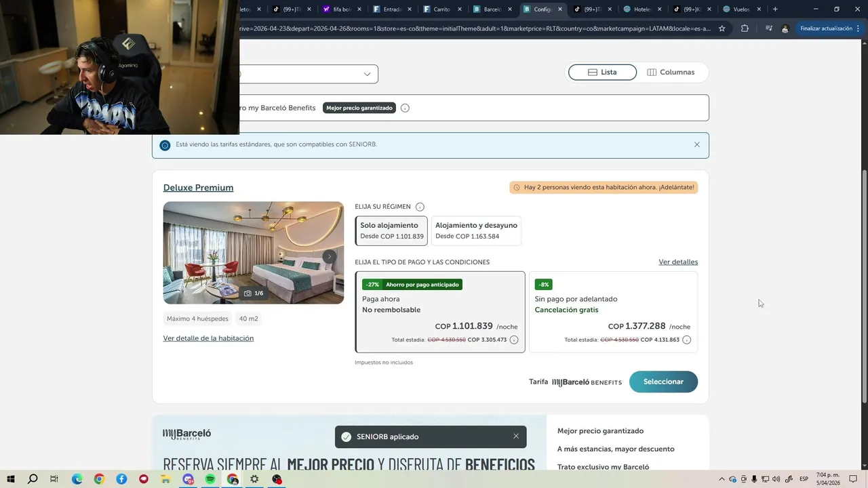
Task: Click the Deluxe Premium room photo
Action: (254, 253)
